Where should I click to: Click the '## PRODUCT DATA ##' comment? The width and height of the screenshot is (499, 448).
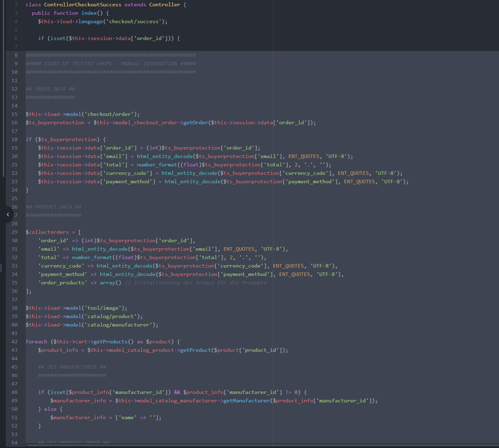click(x=53, y=207)
